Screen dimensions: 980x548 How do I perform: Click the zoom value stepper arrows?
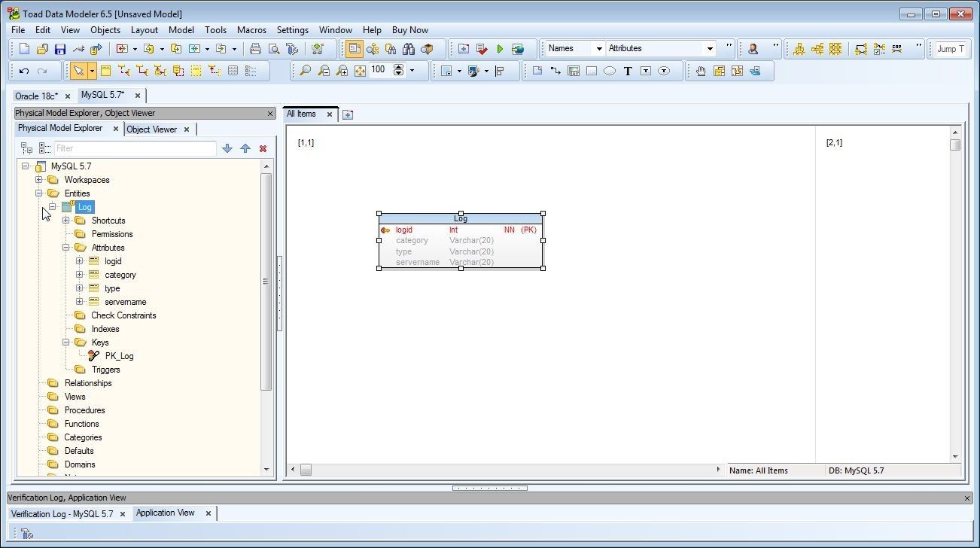(x=398, y=70)
